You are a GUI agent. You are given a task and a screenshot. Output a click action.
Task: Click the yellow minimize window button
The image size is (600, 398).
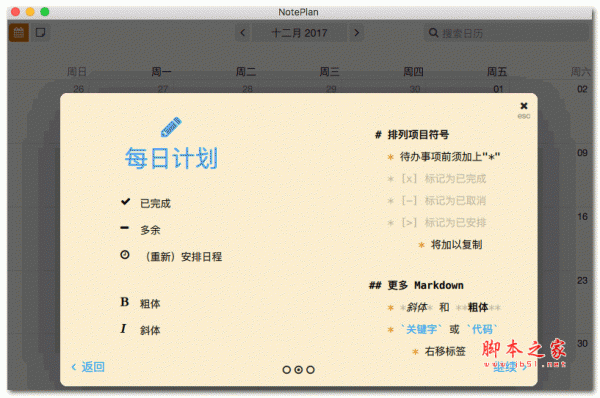click(x=30, y=11)
